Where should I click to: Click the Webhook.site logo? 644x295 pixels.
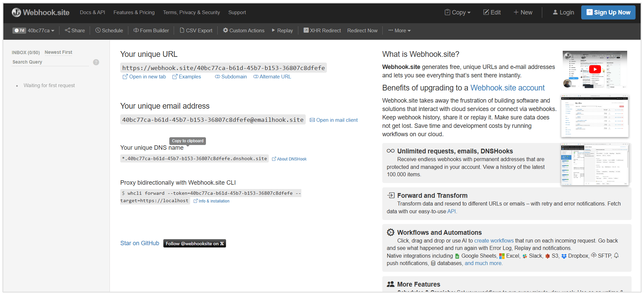[x=40, y=12]
